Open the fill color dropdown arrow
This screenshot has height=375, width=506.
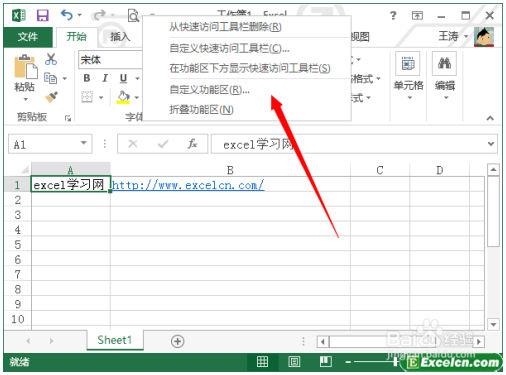[137, 98]
